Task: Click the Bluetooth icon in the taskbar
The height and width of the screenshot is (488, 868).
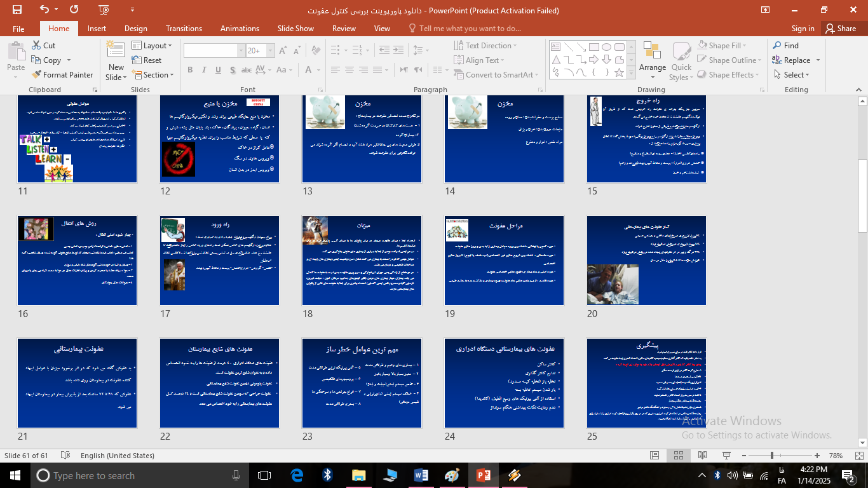Action: pos(328,475)
